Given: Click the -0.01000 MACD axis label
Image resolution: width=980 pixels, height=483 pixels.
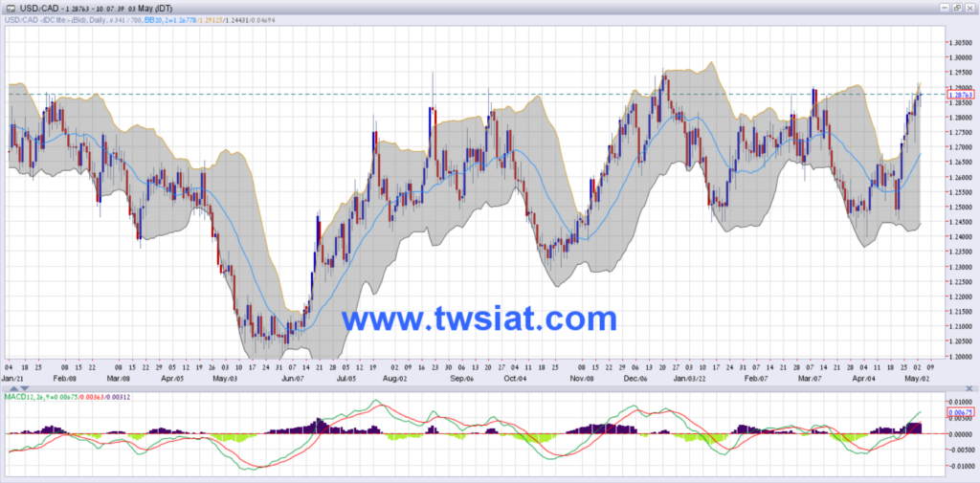Looking at the screenshot, I should (x=960, y=466).
